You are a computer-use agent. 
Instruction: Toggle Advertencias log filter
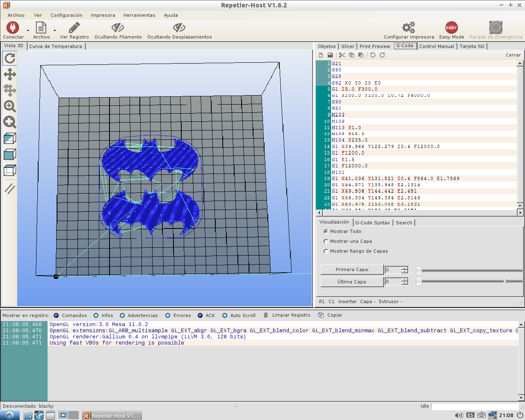[122, 315]
